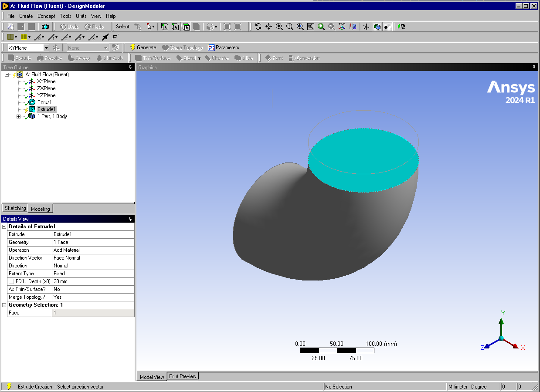Click the New Plane icon beside XYPlane
Image resolution: width=540 pixels, height=392 pixels.
tap(56, 47)
